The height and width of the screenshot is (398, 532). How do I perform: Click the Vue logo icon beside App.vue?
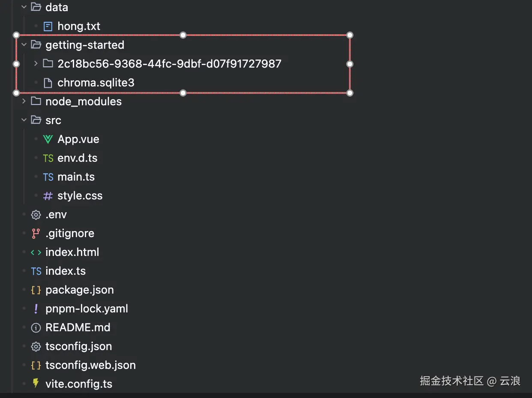(x=48, y=139)
